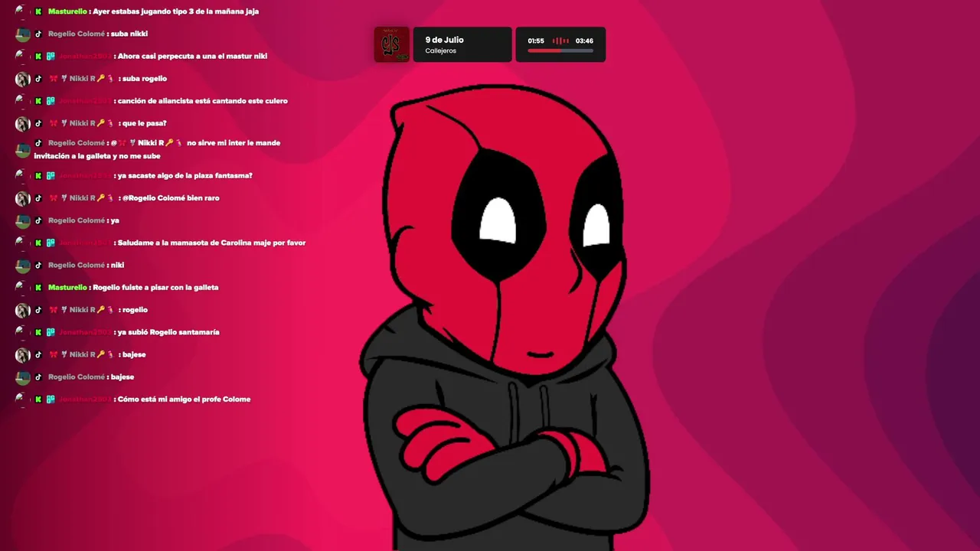Click the message text "niki" from Rogelio Colomé
Viewport: 980px width, 551px height.
pos(117,265)
